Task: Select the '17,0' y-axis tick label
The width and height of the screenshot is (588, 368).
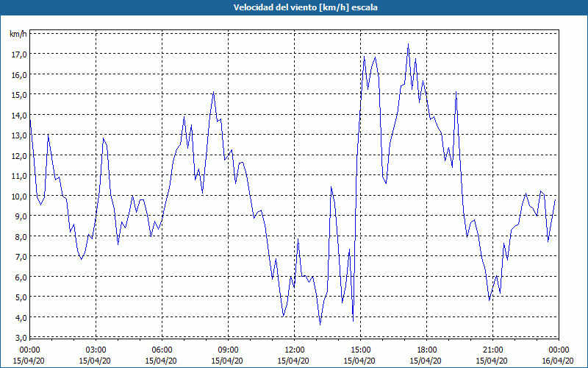Action: (x=19, y=54)
